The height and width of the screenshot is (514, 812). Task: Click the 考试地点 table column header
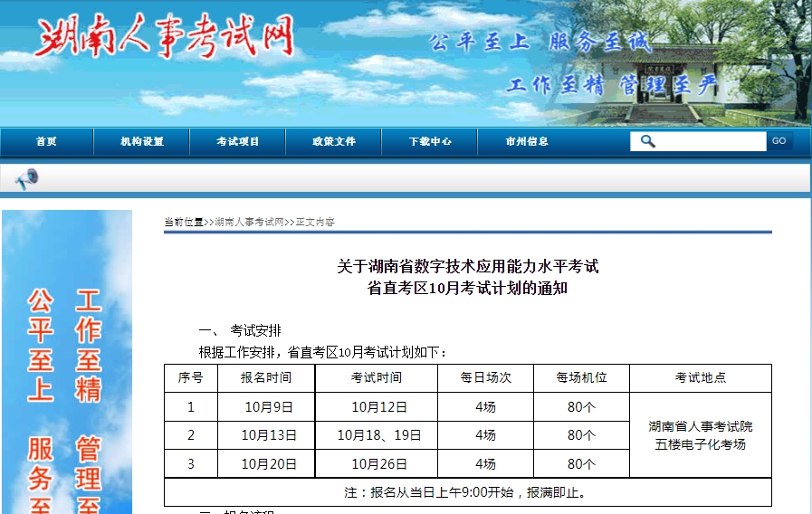(x=700, y=378)
